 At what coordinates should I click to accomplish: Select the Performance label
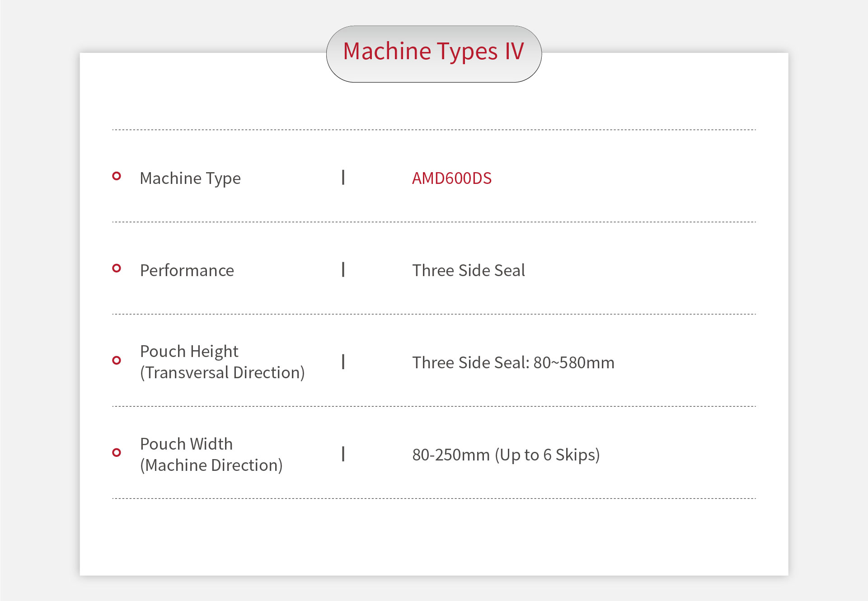coord(187,271)
